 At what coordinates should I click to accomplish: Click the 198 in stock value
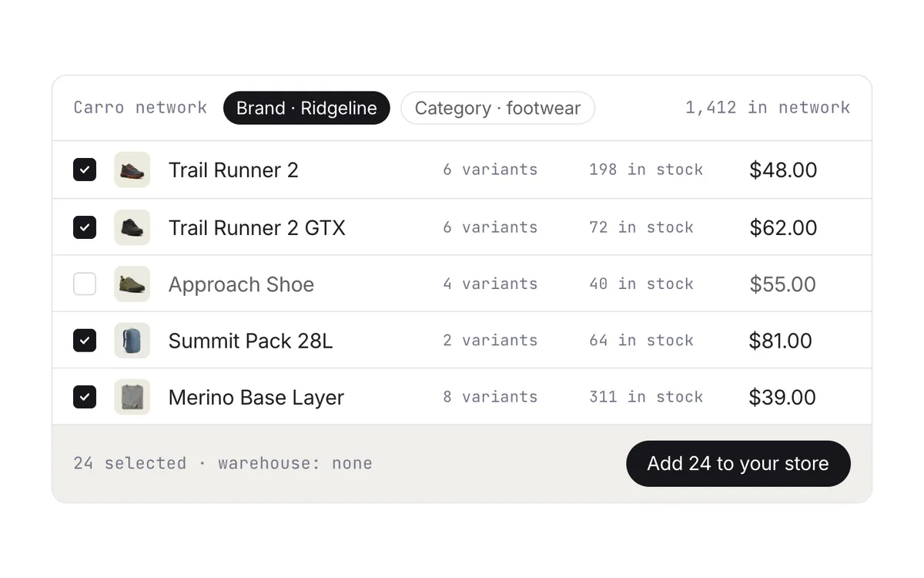(646, 170)
